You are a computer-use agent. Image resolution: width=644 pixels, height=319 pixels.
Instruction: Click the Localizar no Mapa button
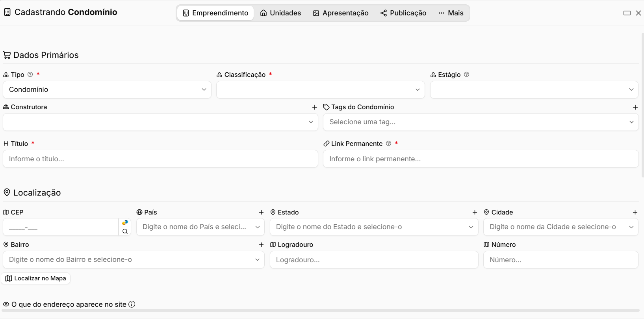click(36, 278)
